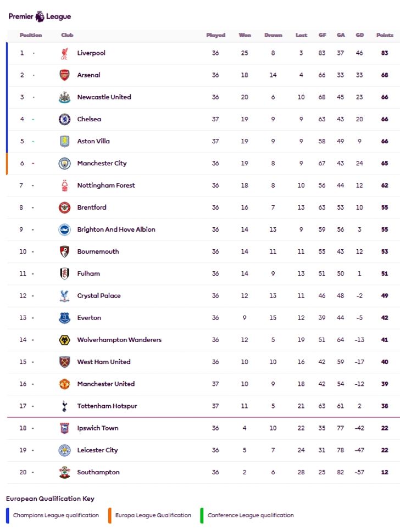Click the orange Europa League key swatch

pos(110,516)
